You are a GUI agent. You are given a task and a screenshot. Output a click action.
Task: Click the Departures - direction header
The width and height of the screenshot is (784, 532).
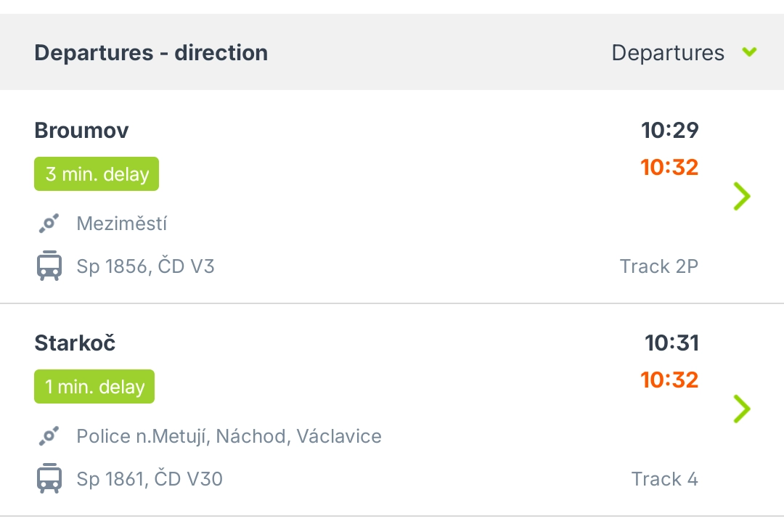click(151, 53)
